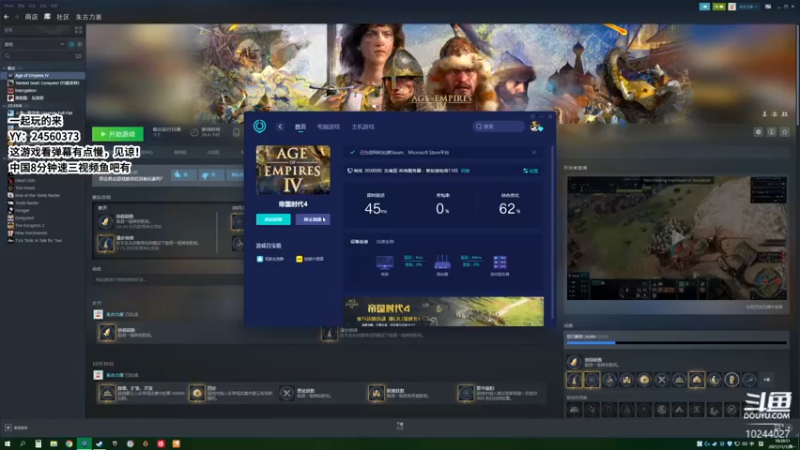Image resolution: width=800 pixels, height=450 pixels.
Task: Toggle the recent-activity sort icon in sidebar
Action: pos(71,44)
